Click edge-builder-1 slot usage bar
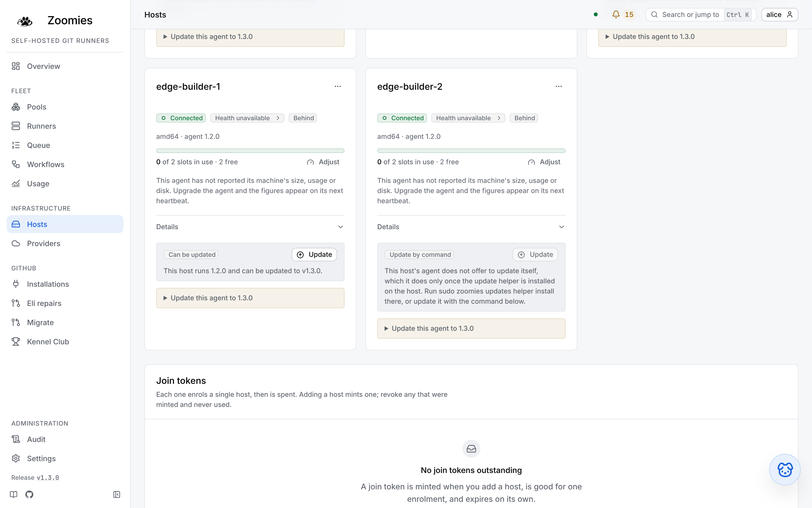 click(x=250, y=150)
